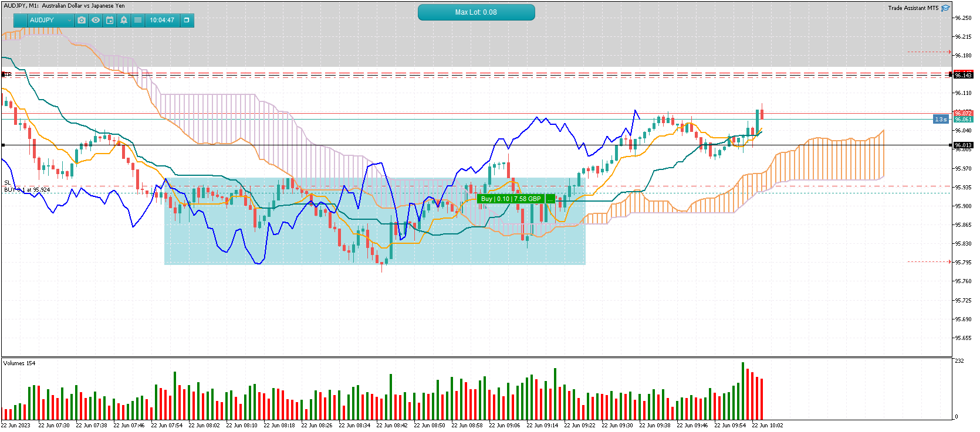Screen dimensions: 980x432
Task: Select the TP line marker at left edge
Action: [7, 74]
